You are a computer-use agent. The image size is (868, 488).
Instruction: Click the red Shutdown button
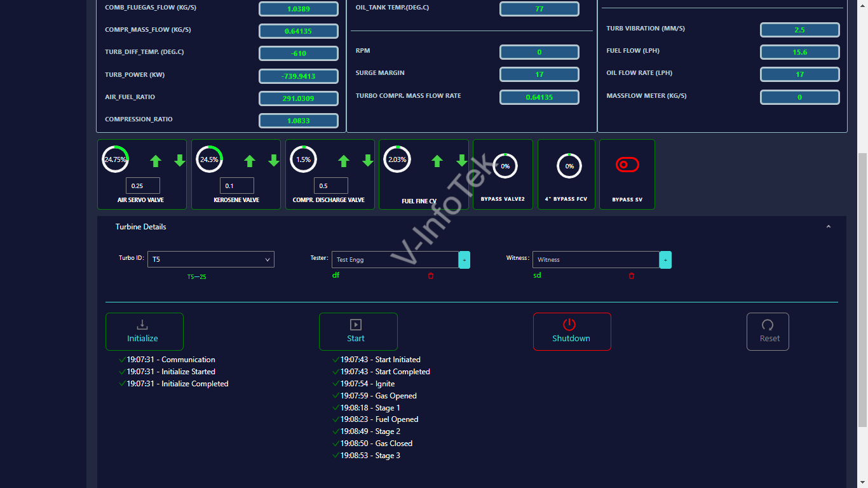pyautogui.click(x=572, y=332)
